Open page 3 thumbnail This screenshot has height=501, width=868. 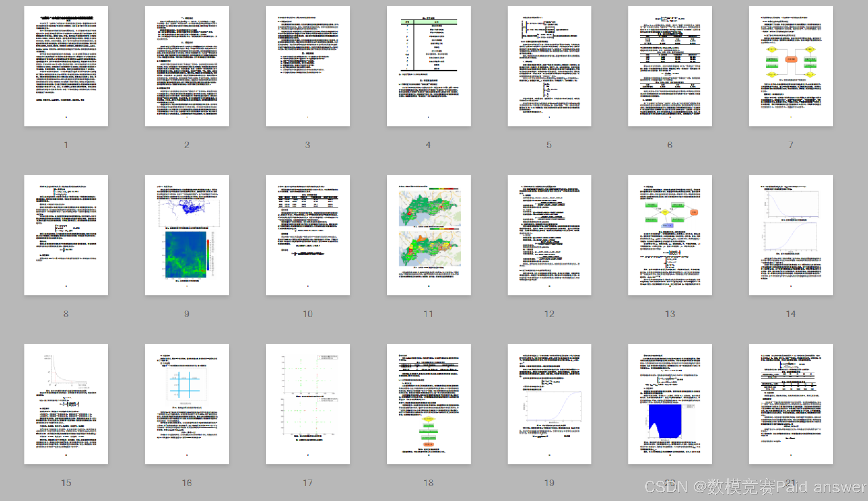(x=308, y=66)
